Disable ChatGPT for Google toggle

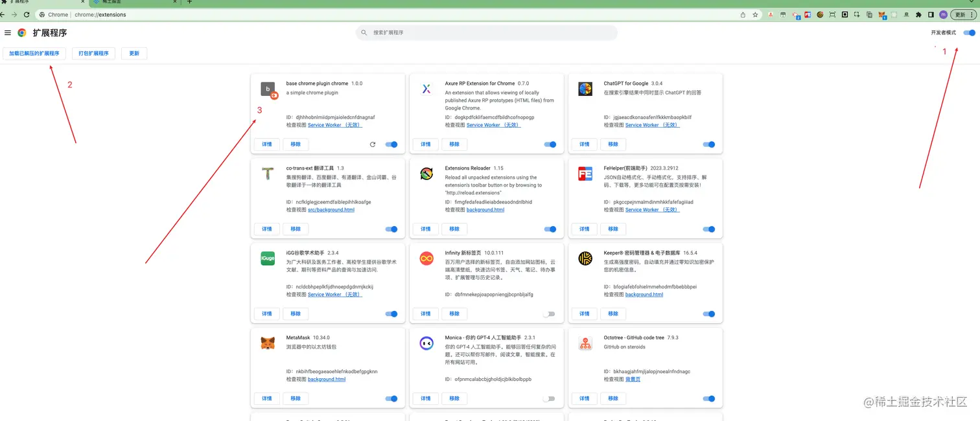[708, 144]
